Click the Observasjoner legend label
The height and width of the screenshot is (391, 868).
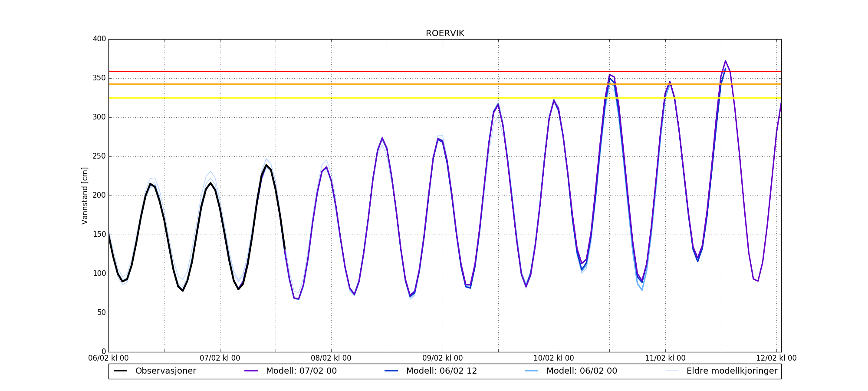[165, 371]
